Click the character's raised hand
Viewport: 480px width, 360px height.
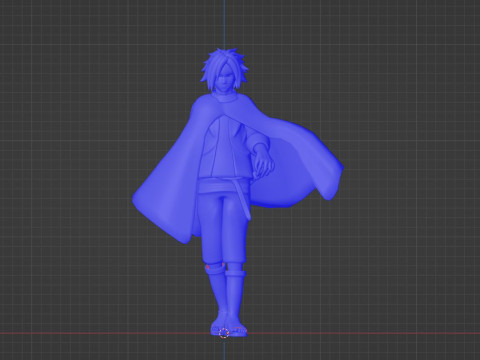pos(264,162)
